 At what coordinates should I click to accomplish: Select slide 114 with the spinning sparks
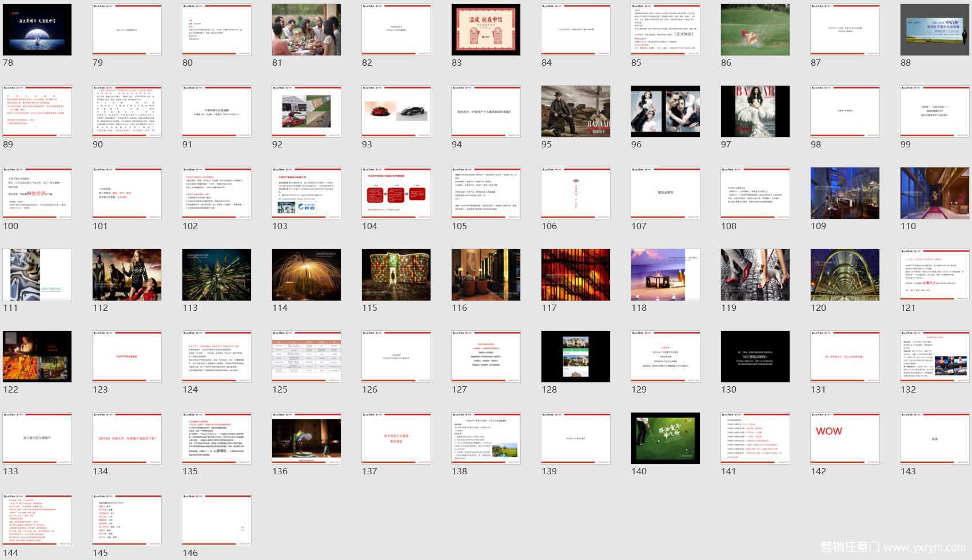tap(306, 275)
